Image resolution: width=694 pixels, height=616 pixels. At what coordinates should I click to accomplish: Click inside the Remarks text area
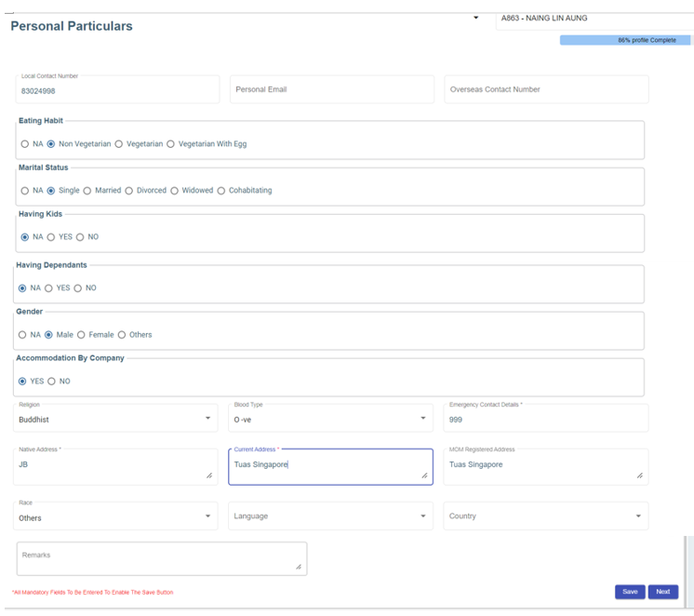(x=161, y=558)
